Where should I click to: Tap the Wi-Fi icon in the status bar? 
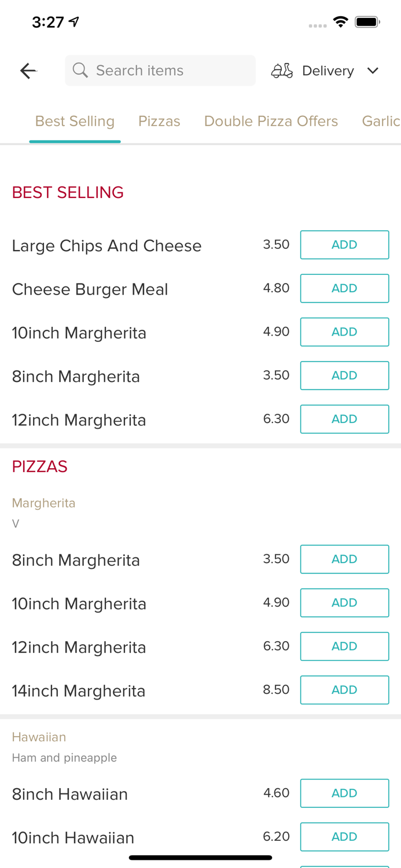pyautogui.click(x=340, y=21)
